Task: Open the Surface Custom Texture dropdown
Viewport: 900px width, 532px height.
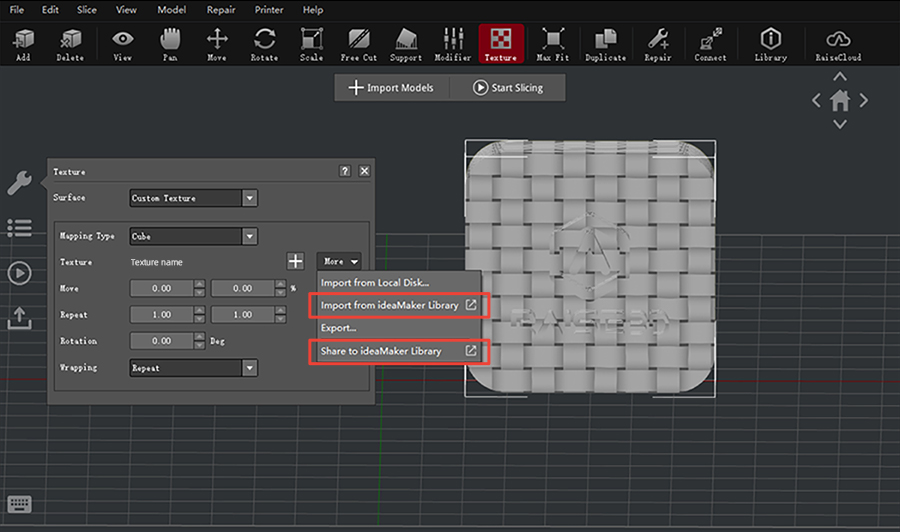Action: (193, 198)
